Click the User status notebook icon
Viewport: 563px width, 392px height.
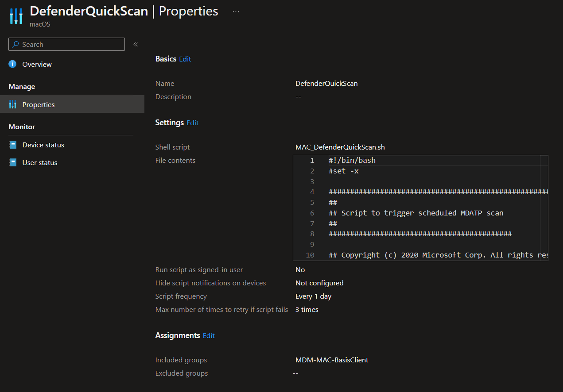pos(12,162)
